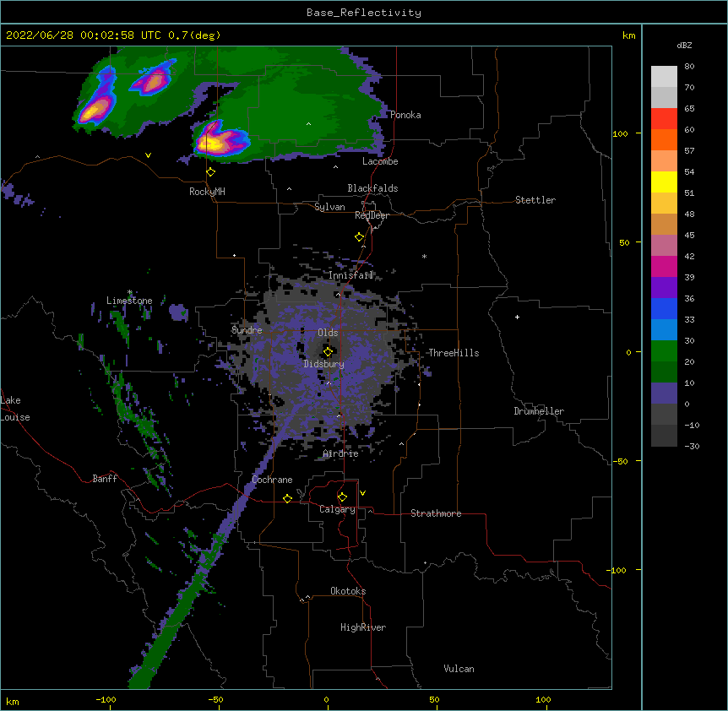
Task: Click the dBZ legend heading
Action: tap(684, 46)
